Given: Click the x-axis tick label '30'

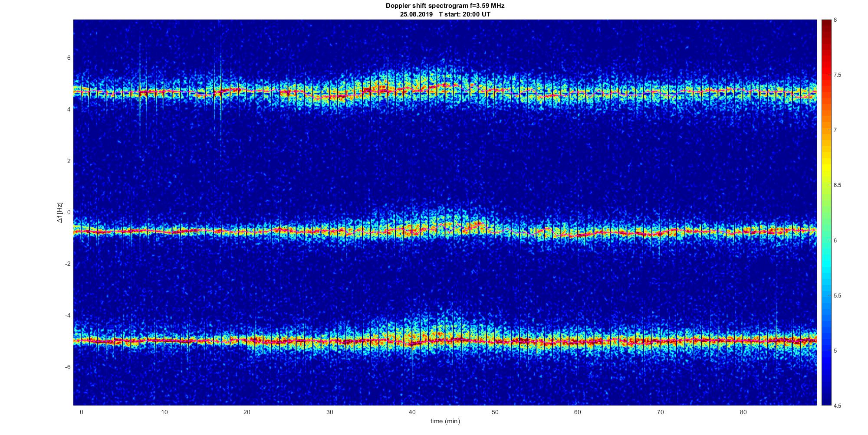Looking at the screenshot, I should pos(329,412).
